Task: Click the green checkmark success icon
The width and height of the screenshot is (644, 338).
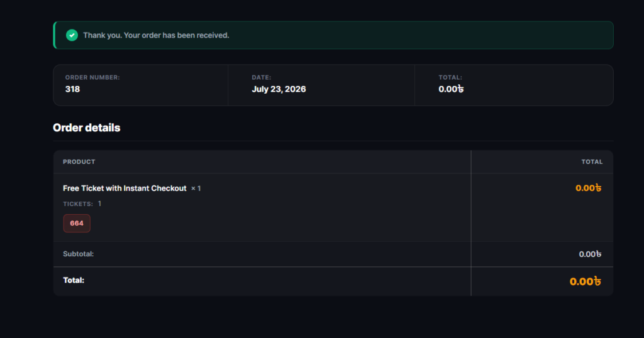Action: click(x=72, y=35)
